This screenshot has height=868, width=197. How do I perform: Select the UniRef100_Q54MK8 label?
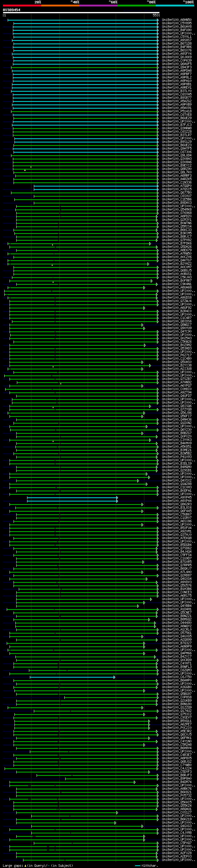[176, 210]
